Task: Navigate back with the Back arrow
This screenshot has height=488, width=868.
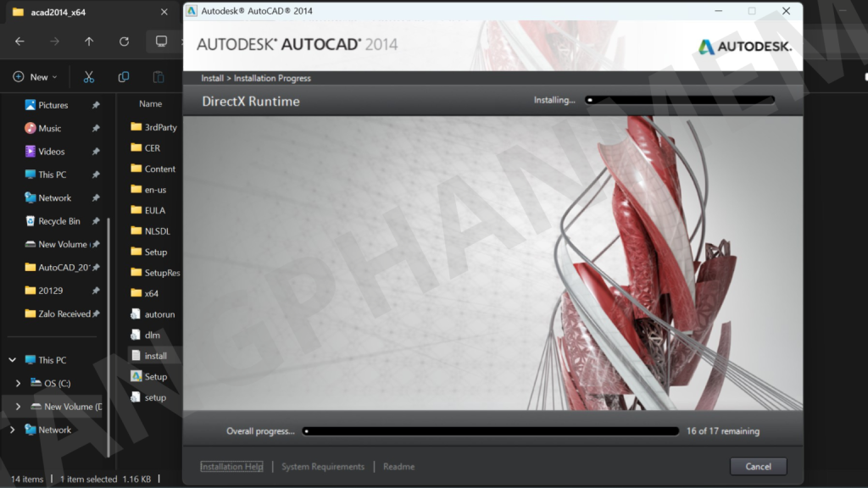Action: (x=19, y=42)
